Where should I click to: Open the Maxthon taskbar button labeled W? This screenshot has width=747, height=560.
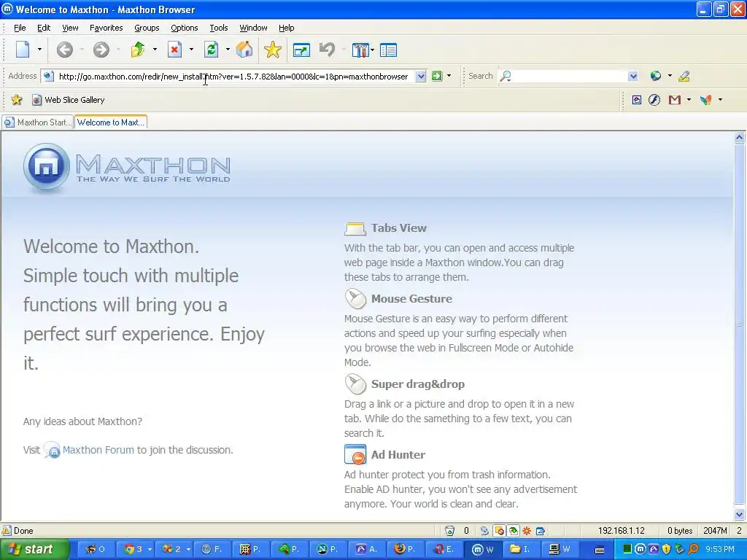(x=482, y=549)
